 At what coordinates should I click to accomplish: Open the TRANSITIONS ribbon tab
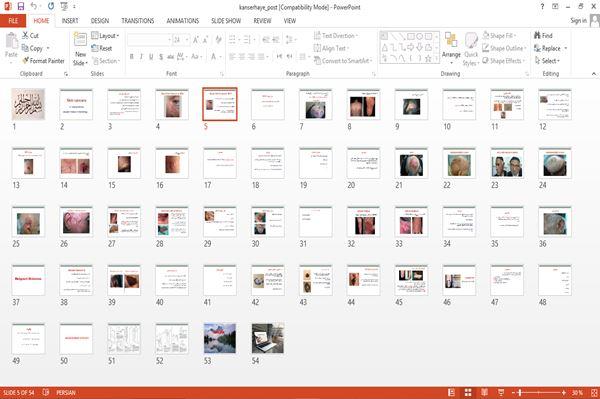(138, 21)
